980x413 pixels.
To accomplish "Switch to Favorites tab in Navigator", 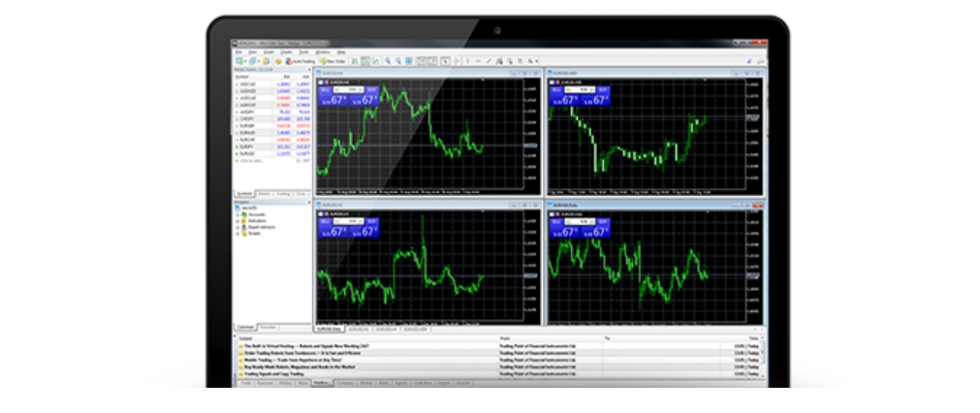I will pyautogui.click(x=269, y=328).
